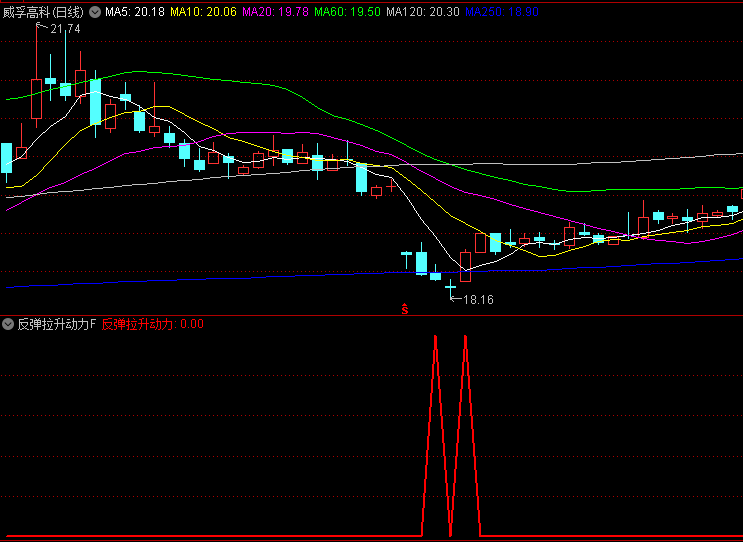Click the second red indicator spike peak

[466, 338]
